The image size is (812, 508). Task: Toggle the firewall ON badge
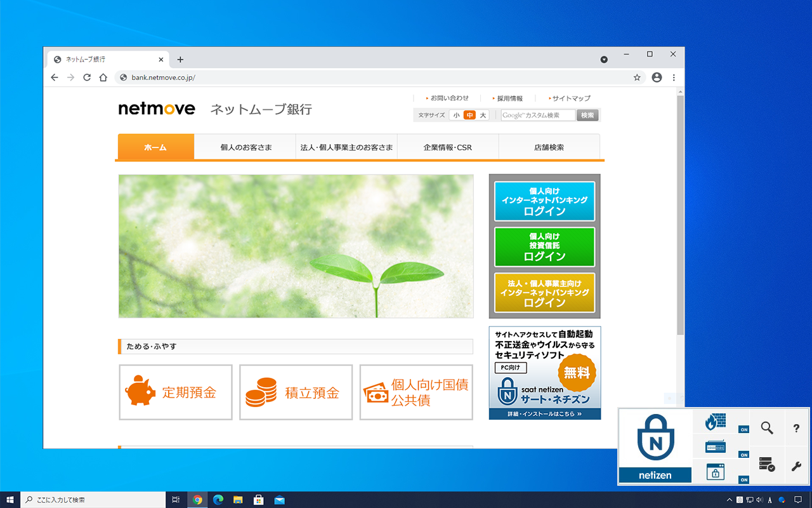(743, 430)
